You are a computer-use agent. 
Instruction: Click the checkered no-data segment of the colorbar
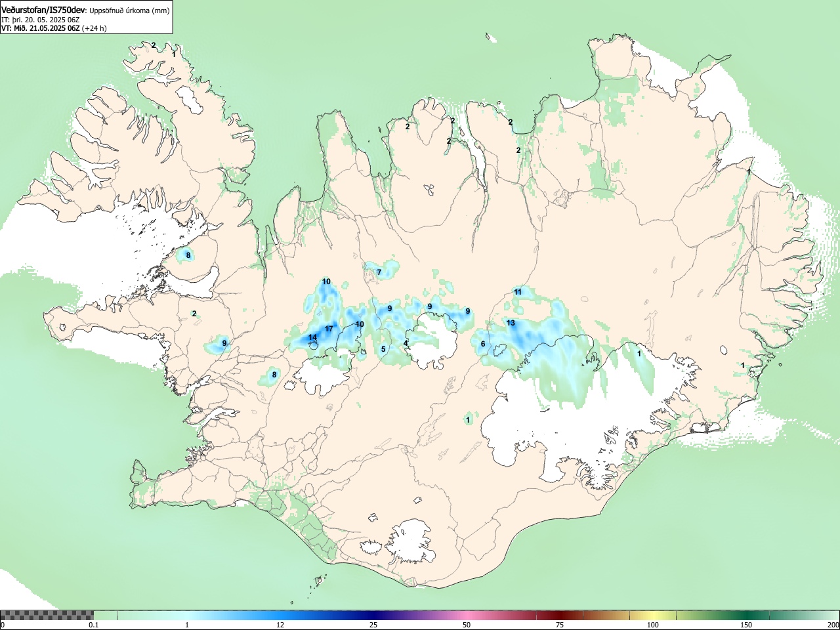(47, 615)
